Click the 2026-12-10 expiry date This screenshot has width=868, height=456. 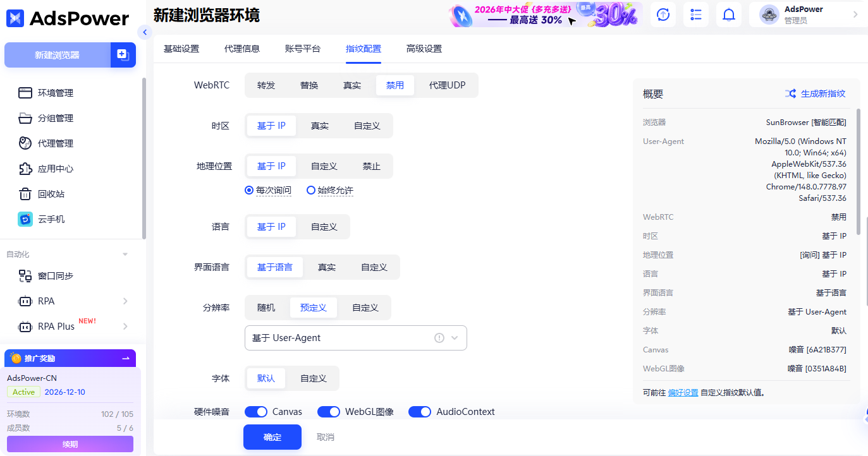click(65, 392)
